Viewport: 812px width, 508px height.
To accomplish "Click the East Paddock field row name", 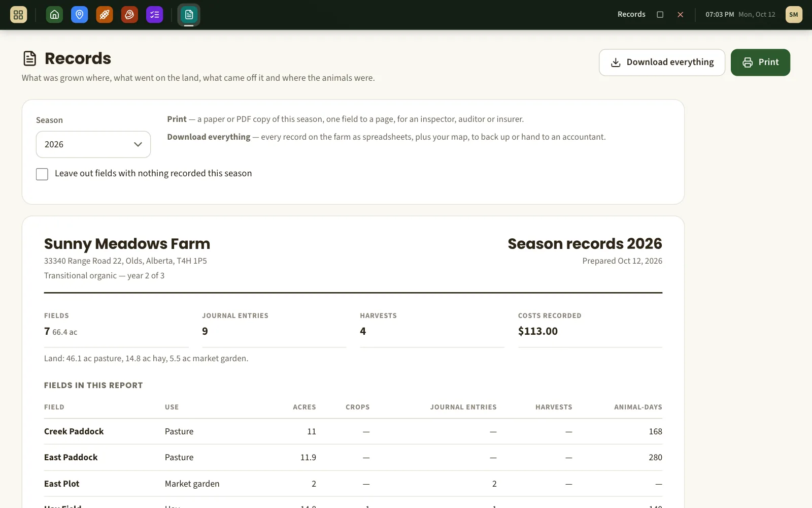I will pyautogui.click(x=71, y=457).
